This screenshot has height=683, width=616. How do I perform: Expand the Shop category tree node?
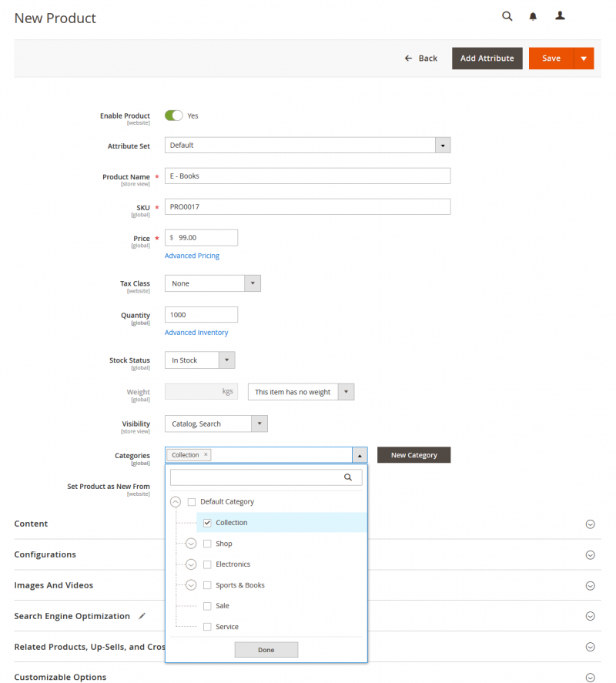(191, 544)
